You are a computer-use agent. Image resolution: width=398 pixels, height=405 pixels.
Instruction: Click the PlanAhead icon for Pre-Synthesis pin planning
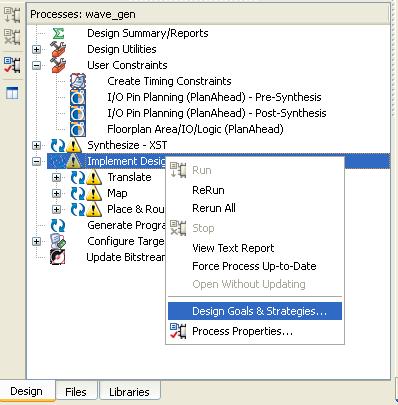coord(78,97)
